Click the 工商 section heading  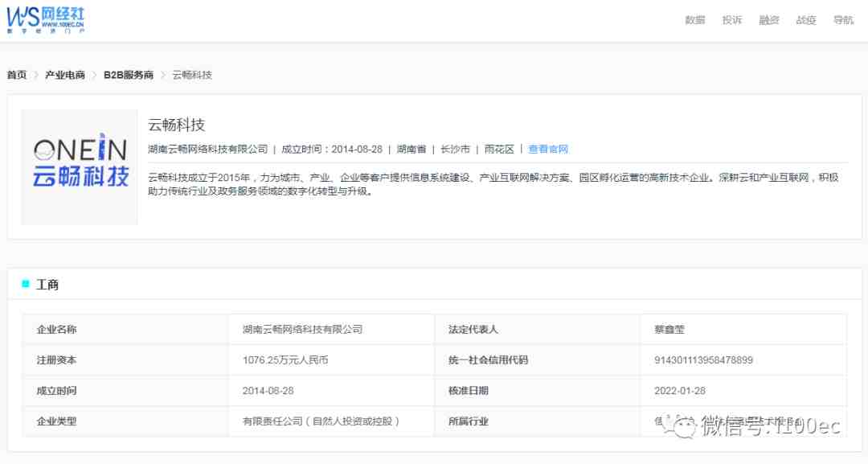point(47,285)
